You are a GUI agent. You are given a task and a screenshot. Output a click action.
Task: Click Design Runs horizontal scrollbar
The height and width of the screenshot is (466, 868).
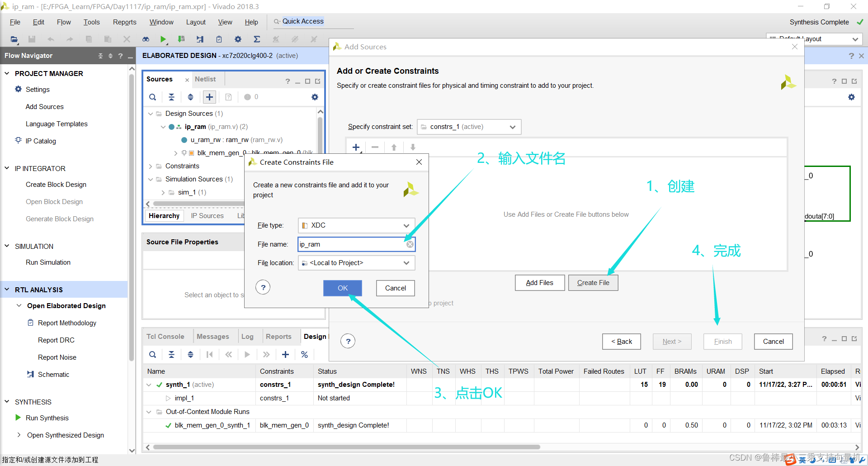(346, 447)
